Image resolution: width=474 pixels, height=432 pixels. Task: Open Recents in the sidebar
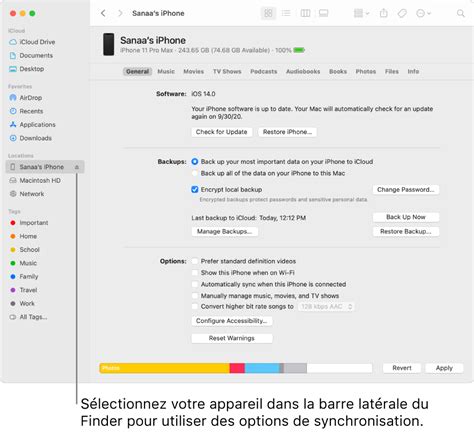[26, 111]
